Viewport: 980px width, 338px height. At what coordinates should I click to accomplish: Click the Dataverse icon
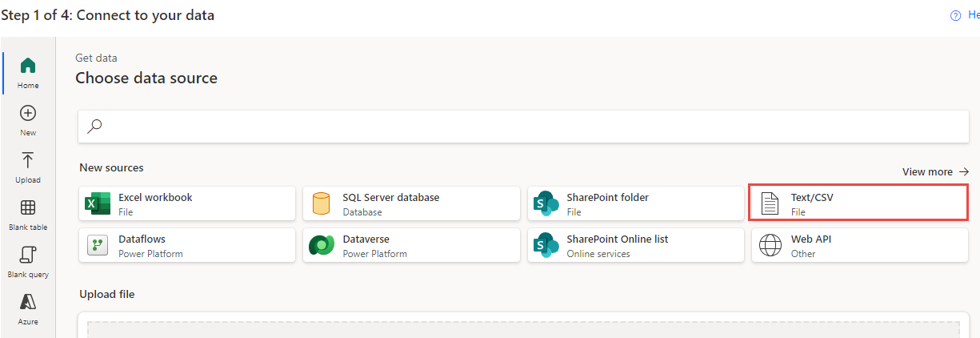(x=322, y=245)
